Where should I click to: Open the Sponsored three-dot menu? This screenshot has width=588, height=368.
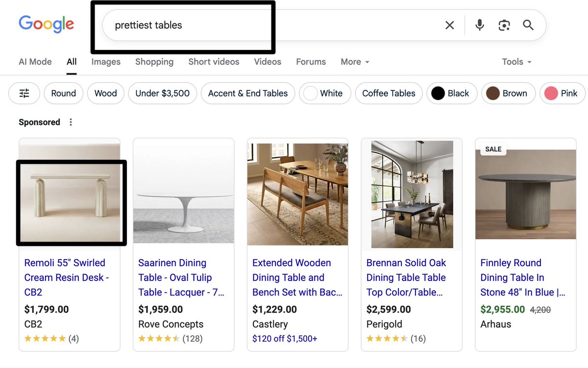click(x=71, y=123)
